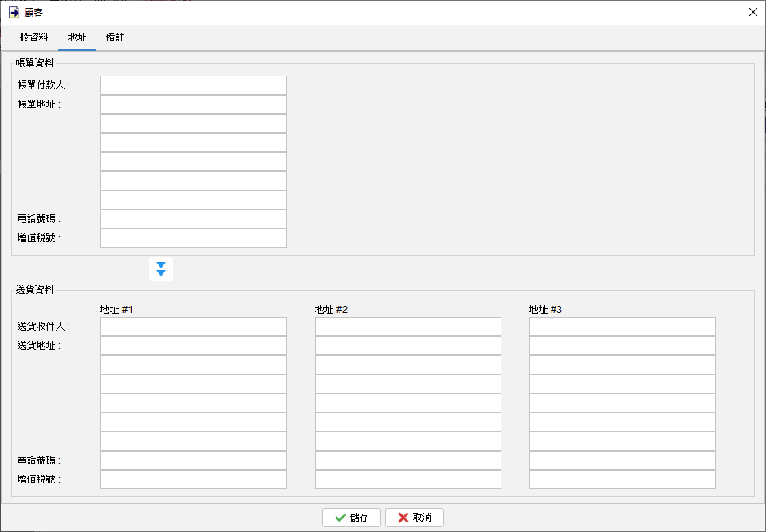Image resolution: width=766 pixels, height=532 pixels.
Task: Select the 地址 tab
Action: click(77, 37)
